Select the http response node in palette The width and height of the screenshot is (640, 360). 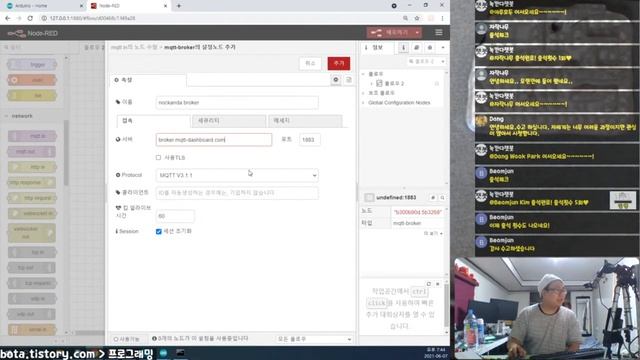(31, 182)
